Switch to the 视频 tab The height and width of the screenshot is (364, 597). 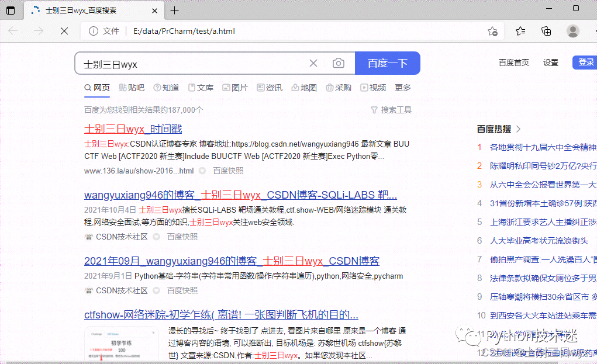pos(373,88)
